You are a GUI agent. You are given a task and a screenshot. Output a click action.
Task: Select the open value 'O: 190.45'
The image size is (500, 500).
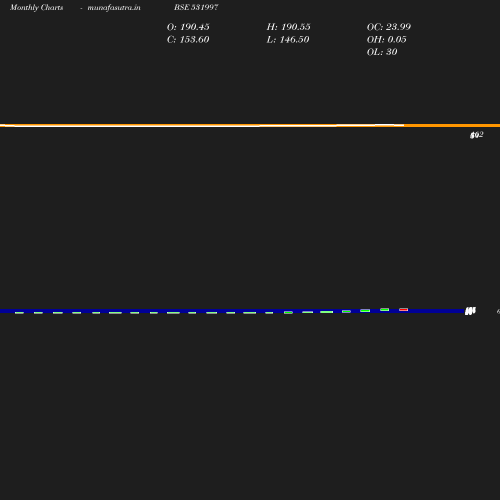[x=188, y=27]
